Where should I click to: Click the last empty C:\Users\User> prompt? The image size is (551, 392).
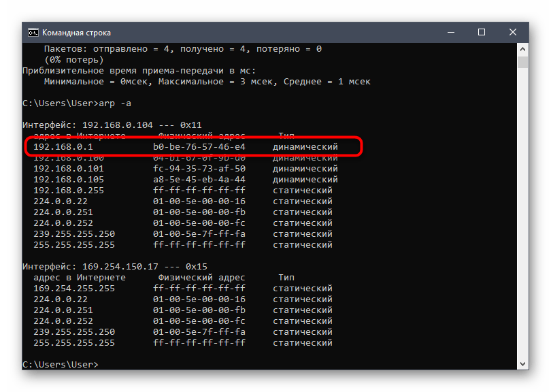coord(60,365)
